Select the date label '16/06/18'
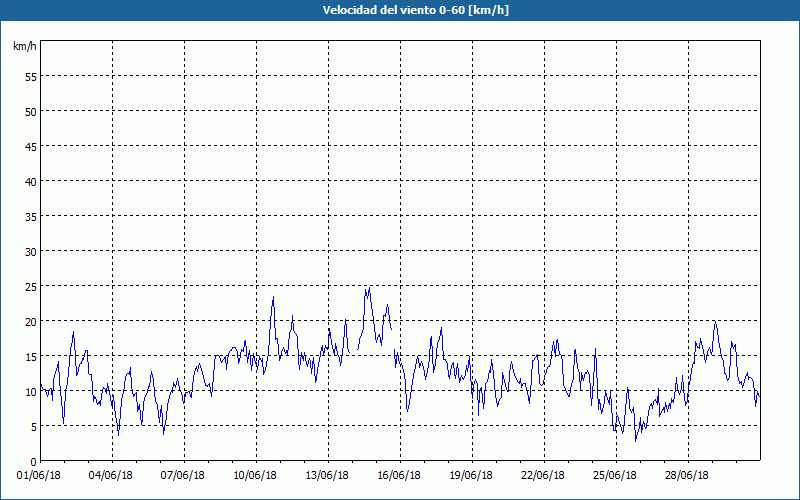This screenshot has height=500, width=800. coord(399,476)
